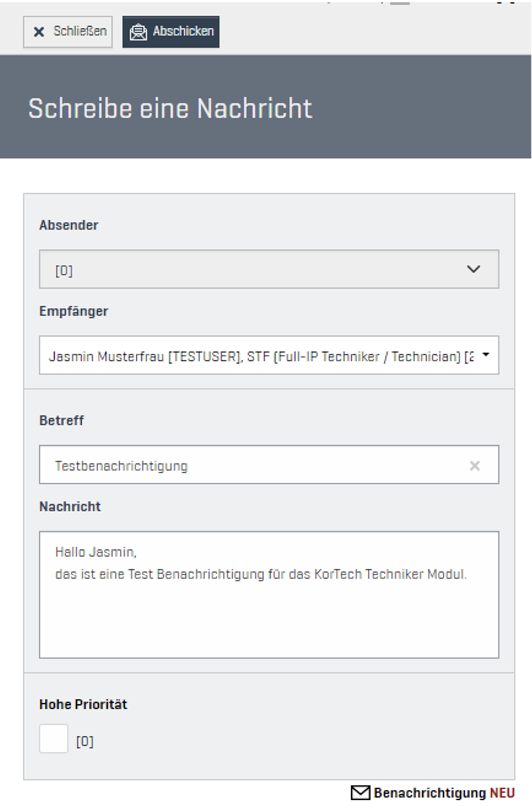Image resolution: width=532 pixels, height=807 pixels.
Task: Expand the Absender dropdown chevron
Action: [473, 270]
